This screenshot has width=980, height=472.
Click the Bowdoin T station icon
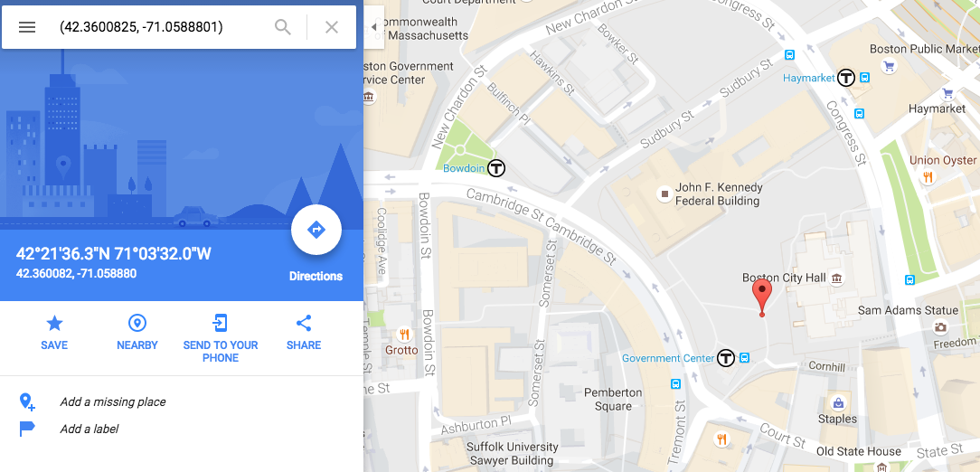tap(496, 168)
